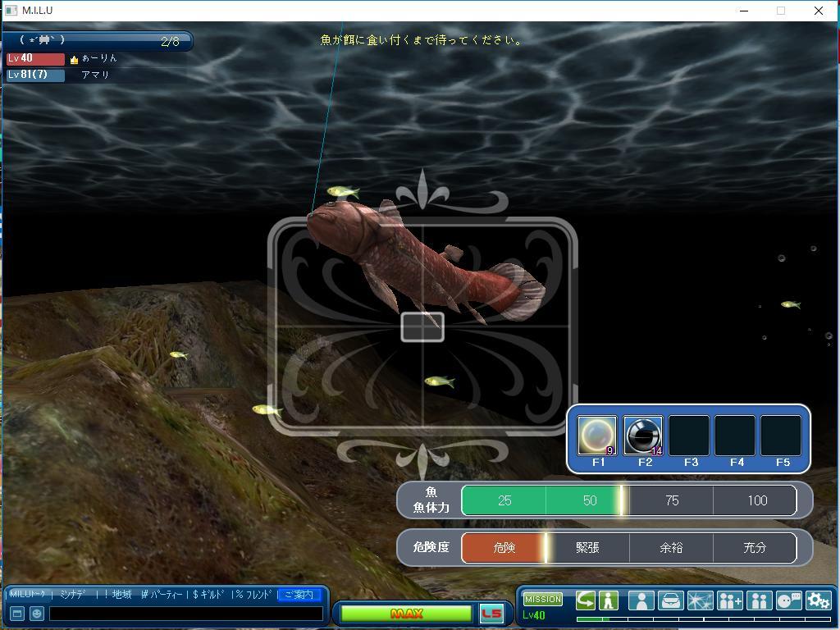
Task: Click the green curved arrow icon
Action: tap(585, 600)
